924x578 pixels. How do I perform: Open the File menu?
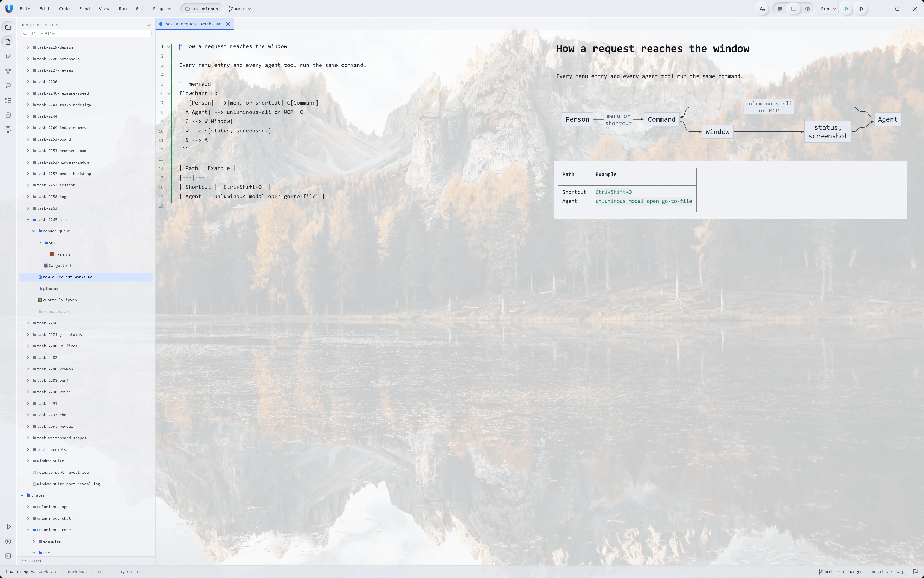click(25, 9)
